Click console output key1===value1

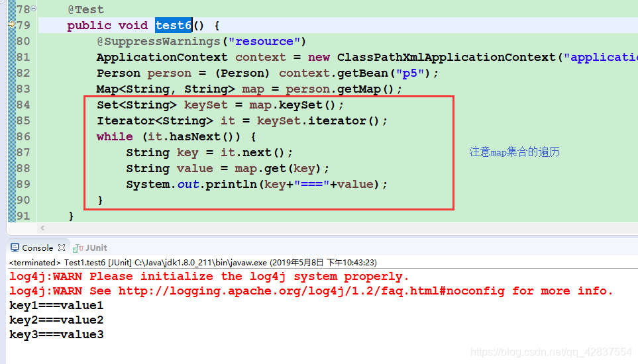coord(56,306)
